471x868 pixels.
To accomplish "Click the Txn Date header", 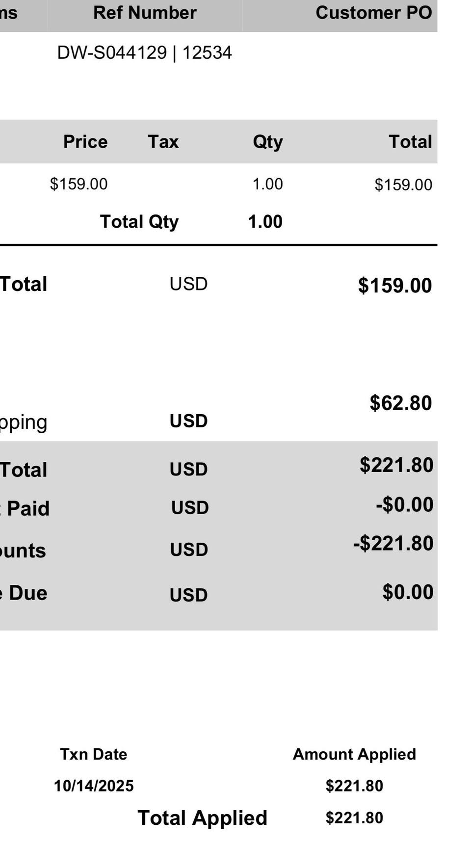I will [x=94, y=754].
